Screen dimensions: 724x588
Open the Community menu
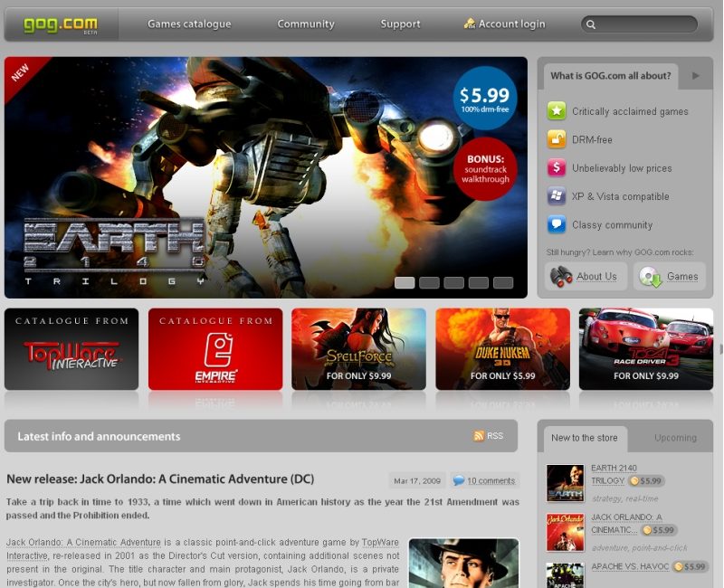306,24
